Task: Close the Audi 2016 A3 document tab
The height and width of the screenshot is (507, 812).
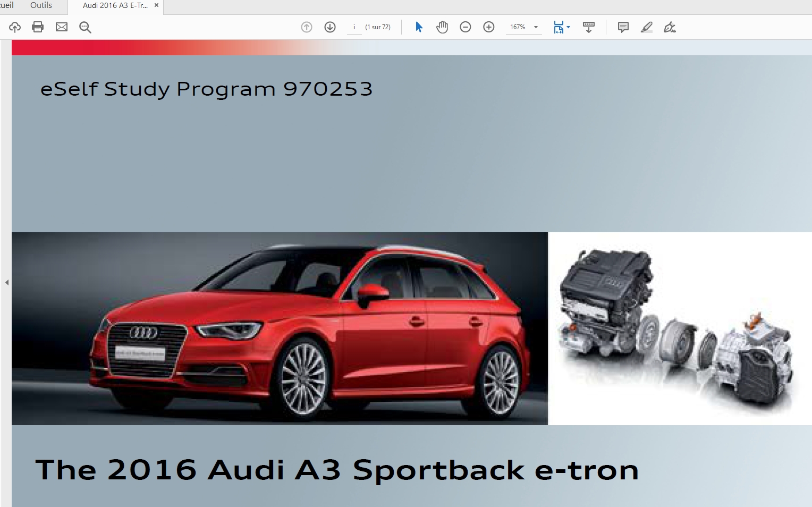Action: [x=156, y=5]
